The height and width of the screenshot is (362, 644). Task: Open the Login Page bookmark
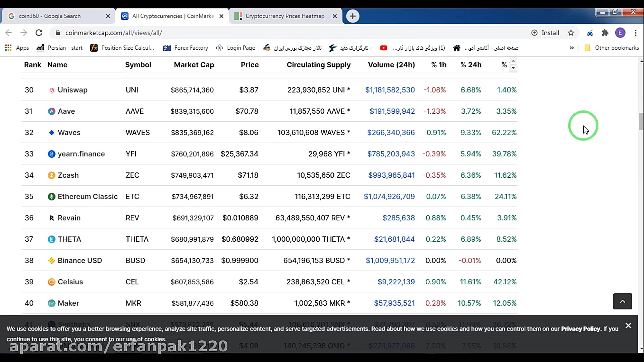pos(235,48)
